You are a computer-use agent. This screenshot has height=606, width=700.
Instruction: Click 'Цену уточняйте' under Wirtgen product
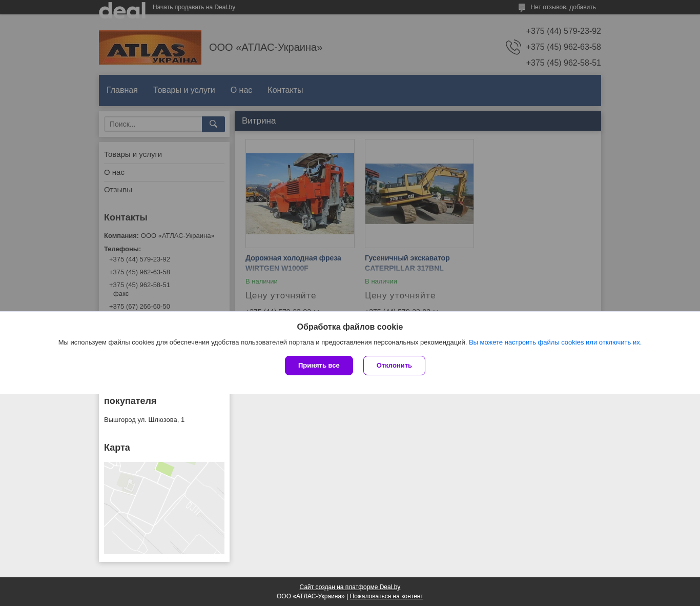point(281,296)
